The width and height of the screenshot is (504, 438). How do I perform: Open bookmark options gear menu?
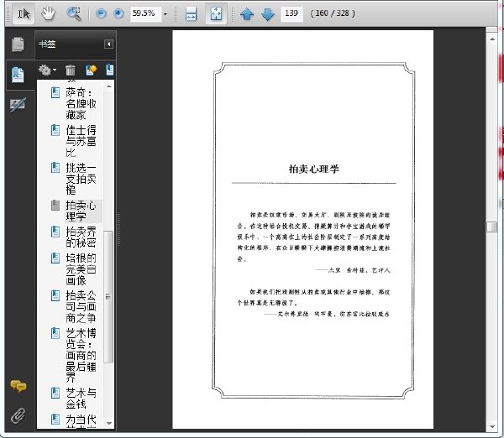47,70
